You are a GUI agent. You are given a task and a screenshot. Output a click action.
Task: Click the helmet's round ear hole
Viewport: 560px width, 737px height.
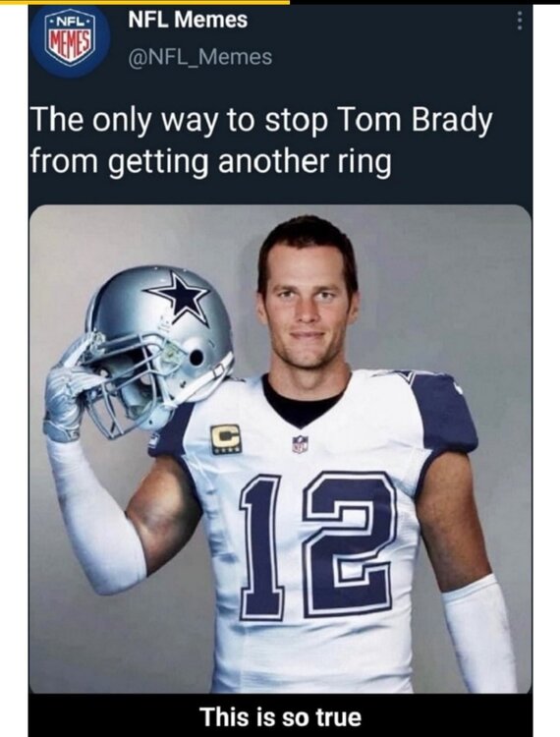coord(196,358)
